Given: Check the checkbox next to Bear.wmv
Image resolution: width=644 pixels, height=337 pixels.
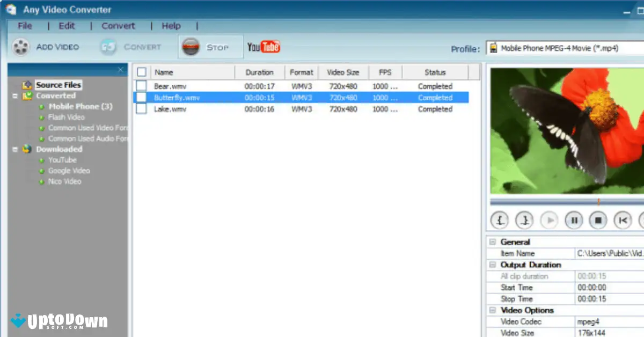Looking at the screenshot, I should 142,86.
